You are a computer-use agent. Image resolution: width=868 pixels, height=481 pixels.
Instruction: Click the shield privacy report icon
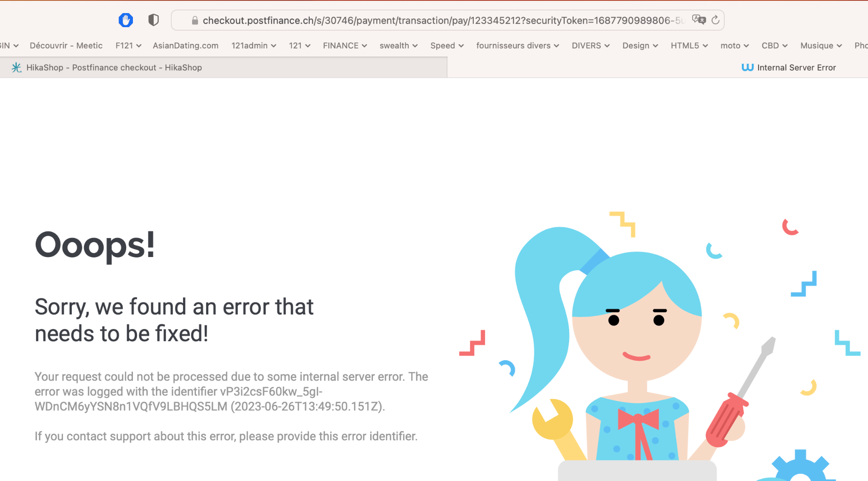(x=154, y=20)
